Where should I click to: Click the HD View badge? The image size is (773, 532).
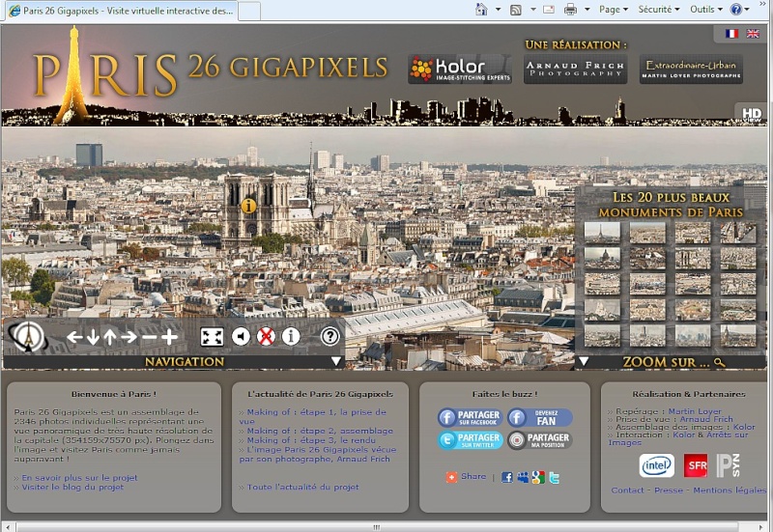coord(752,114)
